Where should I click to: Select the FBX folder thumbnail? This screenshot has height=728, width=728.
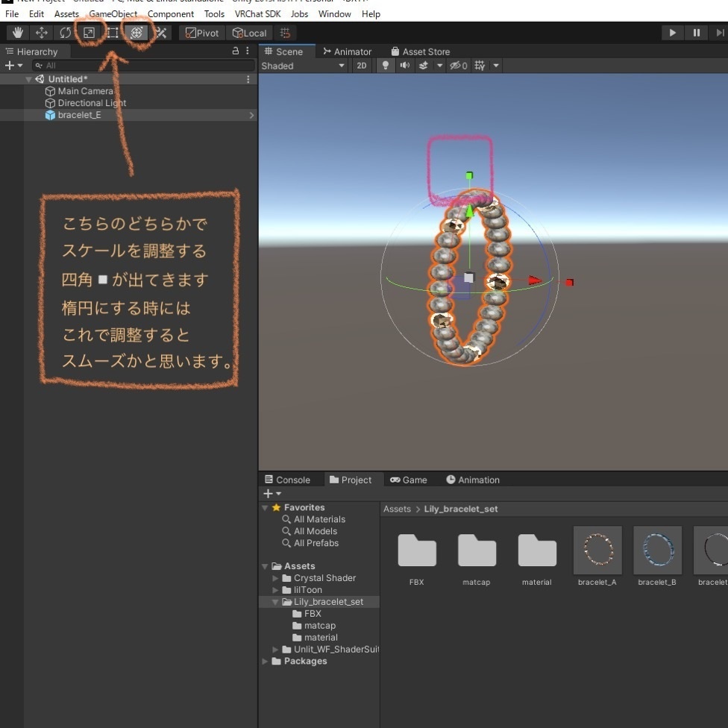pyautogui.click(x=417, y=550)
